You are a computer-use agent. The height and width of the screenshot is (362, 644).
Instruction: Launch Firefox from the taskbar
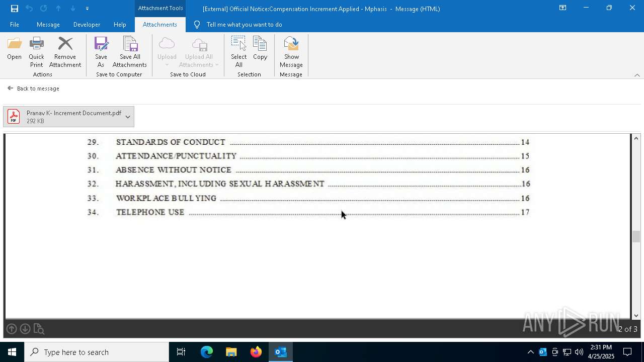[256, 352]
